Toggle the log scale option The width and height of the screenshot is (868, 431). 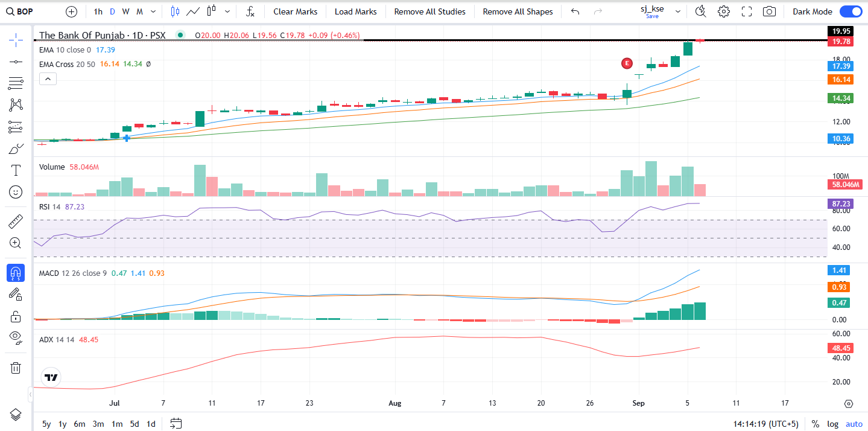coord(833,424)
